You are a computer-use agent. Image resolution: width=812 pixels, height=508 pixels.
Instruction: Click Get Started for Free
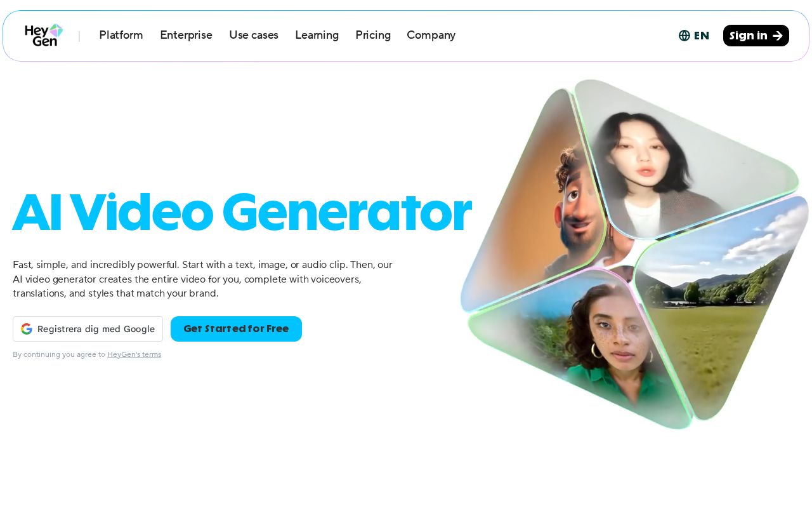pos(236,329)
